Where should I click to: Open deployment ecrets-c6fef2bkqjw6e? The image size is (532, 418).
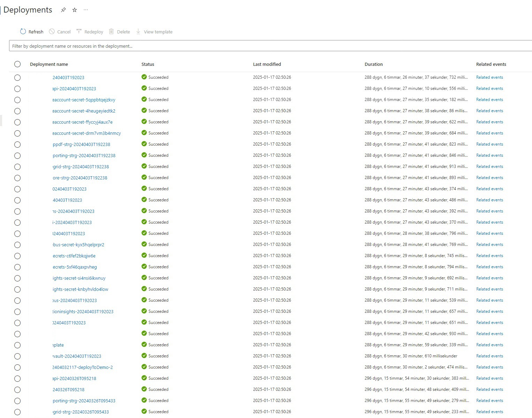coord(74,256)
